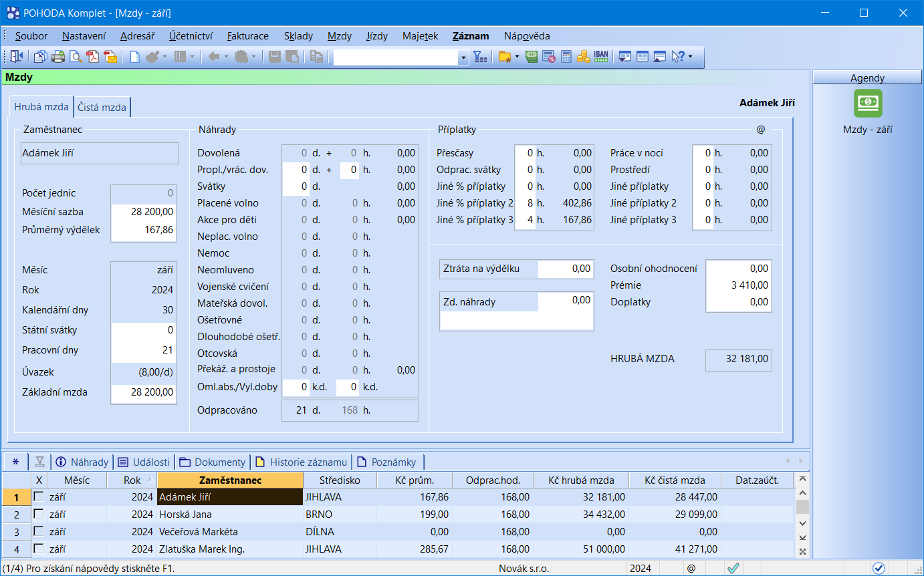
Task: Click the status bar green checkmark icon
Action: pyautogui.click(x=733, y=568)
